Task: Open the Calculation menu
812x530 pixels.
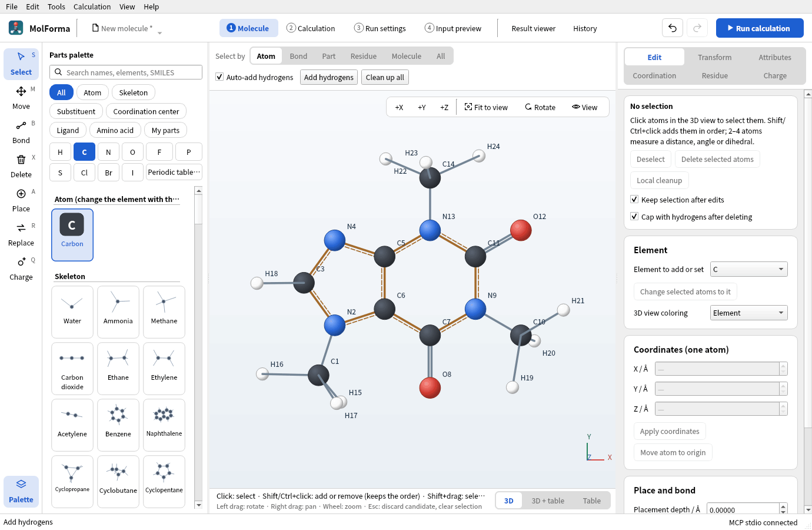Action: (92, 6)
